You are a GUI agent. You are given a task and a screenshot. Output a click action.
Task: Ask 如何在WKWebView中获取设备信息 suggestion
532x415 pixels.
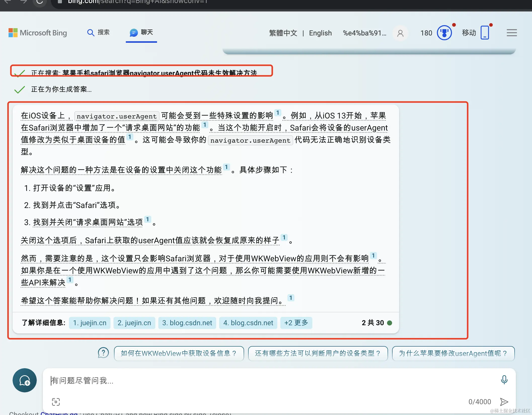coord(179,353)
